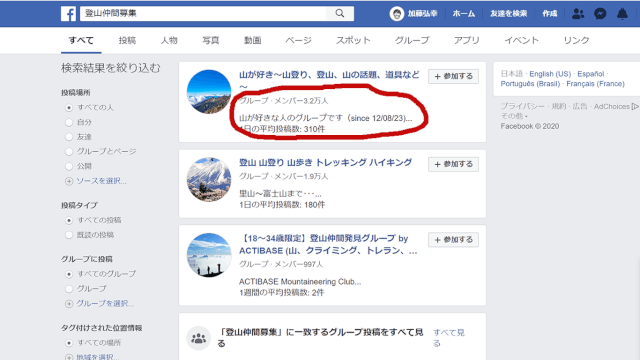Go to ホーム
The height and width of the screenshot is (360, 640).
(463, 13)
